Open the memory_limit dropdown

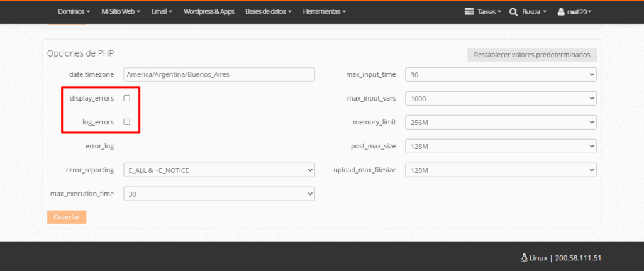tap(501, 123)
